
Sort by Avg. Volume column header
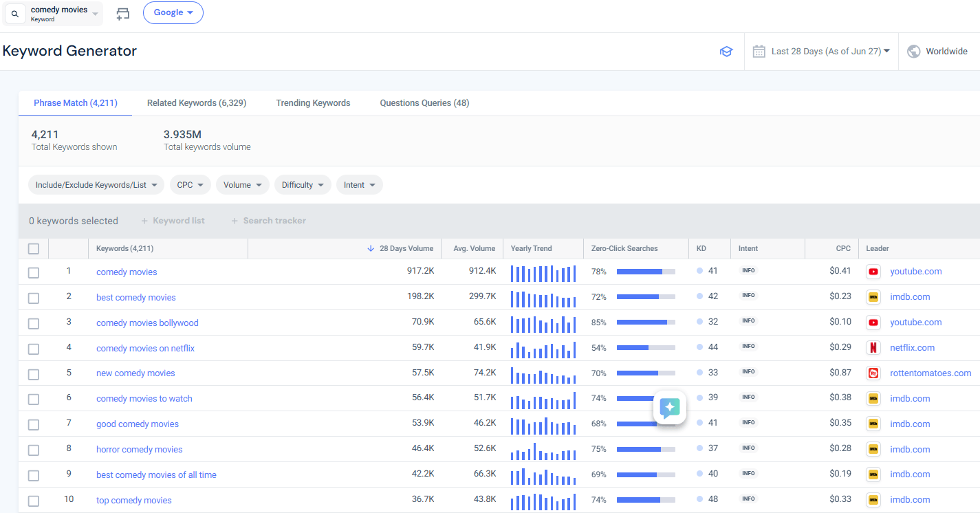pos(474,249)
